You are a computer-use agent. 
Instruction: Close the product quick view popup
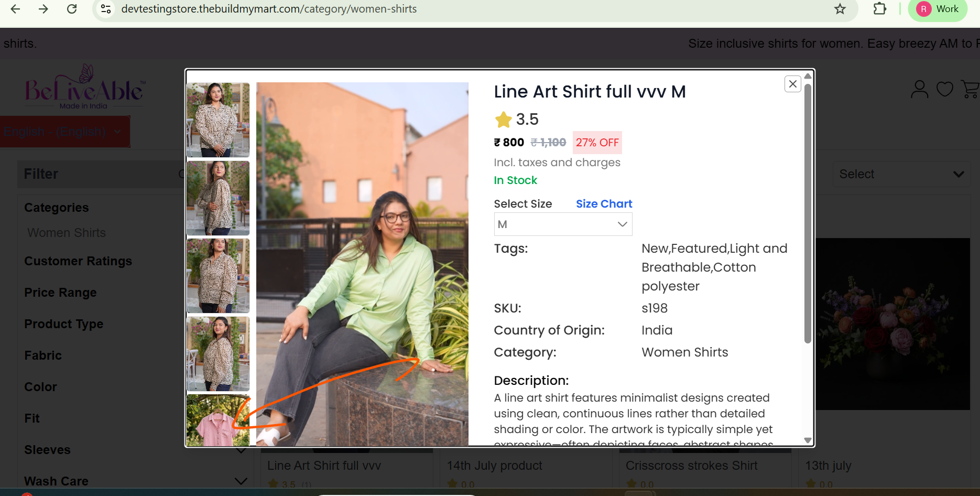coord(793,84)
